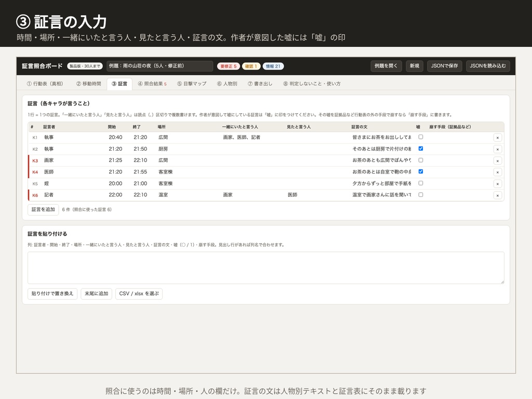
Task: Edit the 証言者 cell 医師 in row K4
Action: (74, 172)
